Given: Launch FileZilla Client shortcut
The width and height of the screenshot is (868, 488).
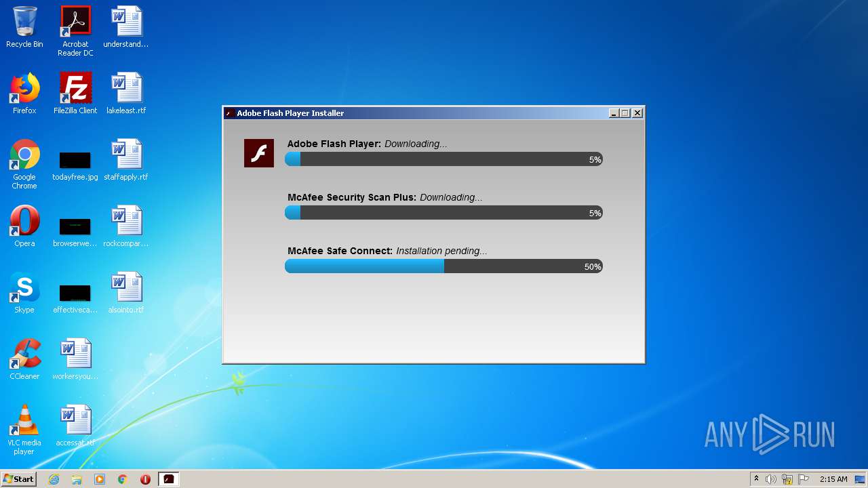Looking at the screenshot, I should click(x=75, y=94).
